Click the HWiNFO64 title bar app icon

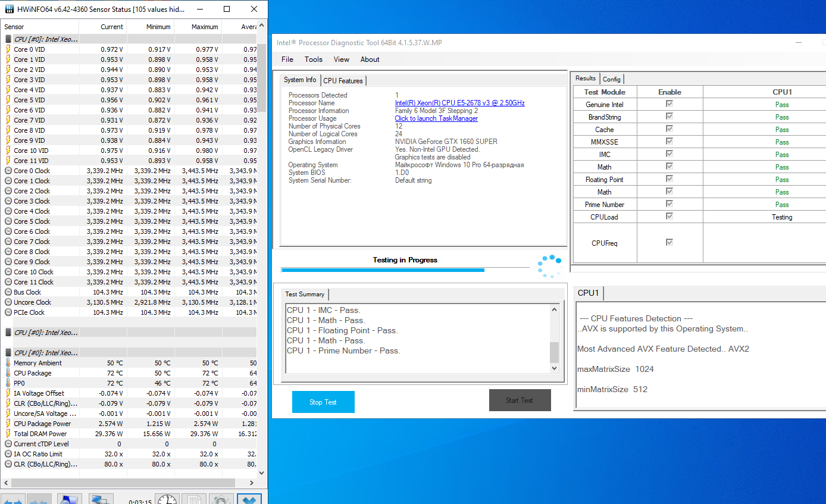tap(9, 9)
